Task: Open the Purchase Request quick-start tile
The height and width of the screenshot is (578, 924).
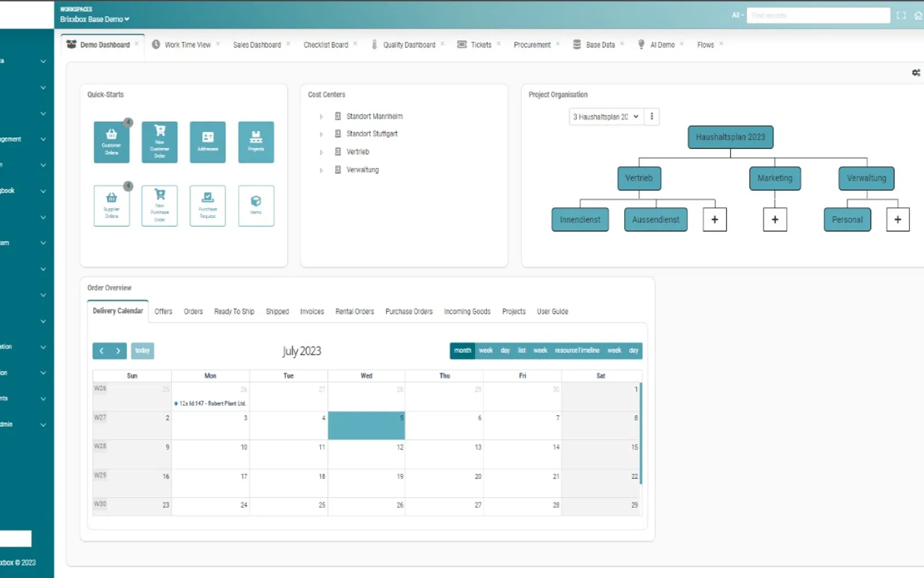Action: click(x=208, y=206)
